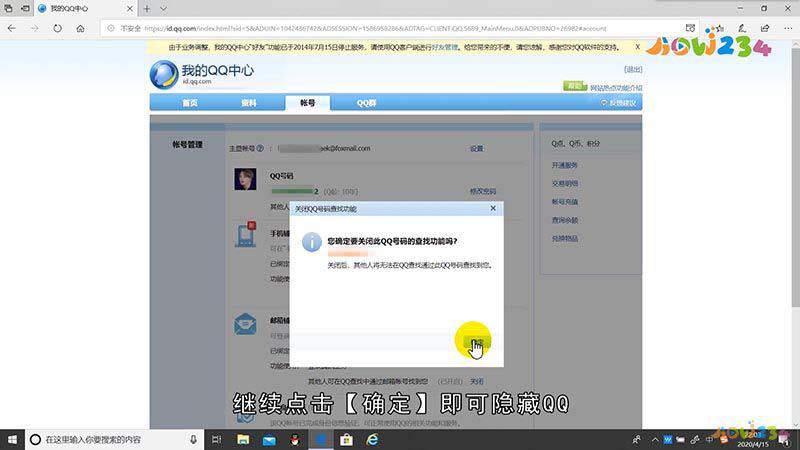The height and width of the screenshot is (450, 800).
Task: Open the 首页 tab
Action: (190, 103)
